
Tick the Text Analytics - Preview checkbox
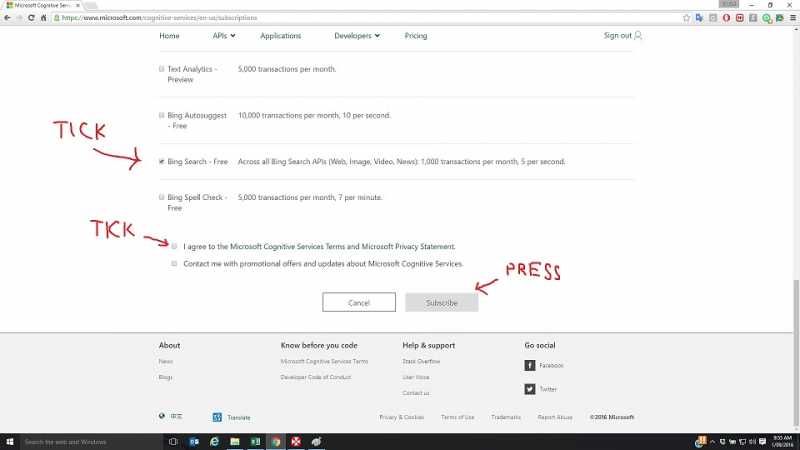(x=162, y=69)
